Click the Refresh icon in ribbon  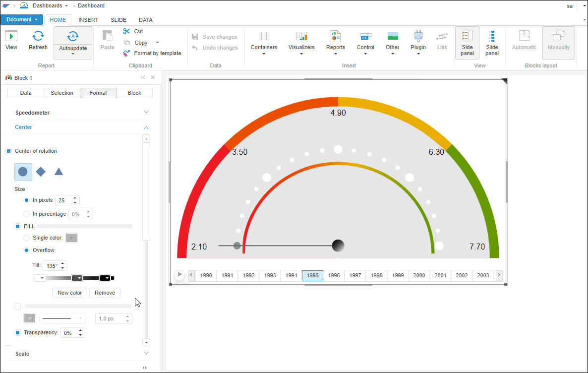(x=38, y=36)
